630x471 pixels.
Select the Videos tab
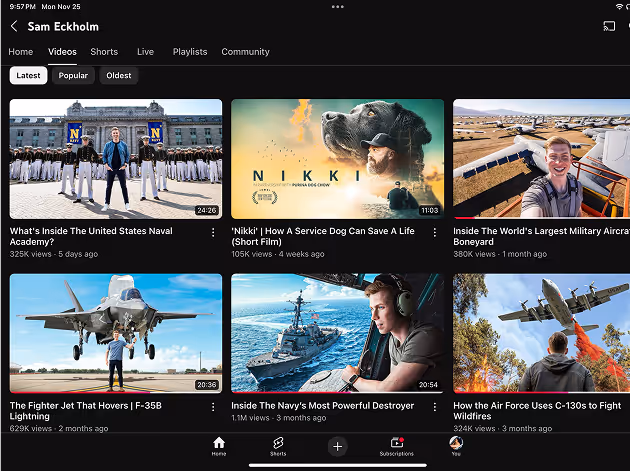[62, 52]
